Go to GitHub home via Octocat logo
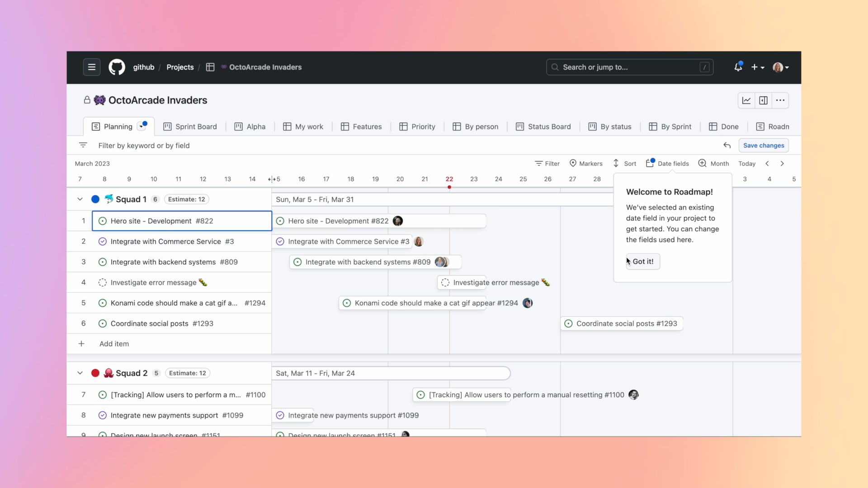The width and height of the screenshot is (868, 488). [x=117, y=67]
